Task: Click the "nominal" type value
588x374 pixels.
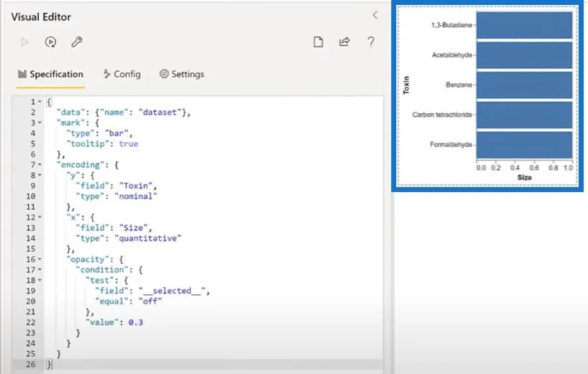Action: (x=136, y=196)
